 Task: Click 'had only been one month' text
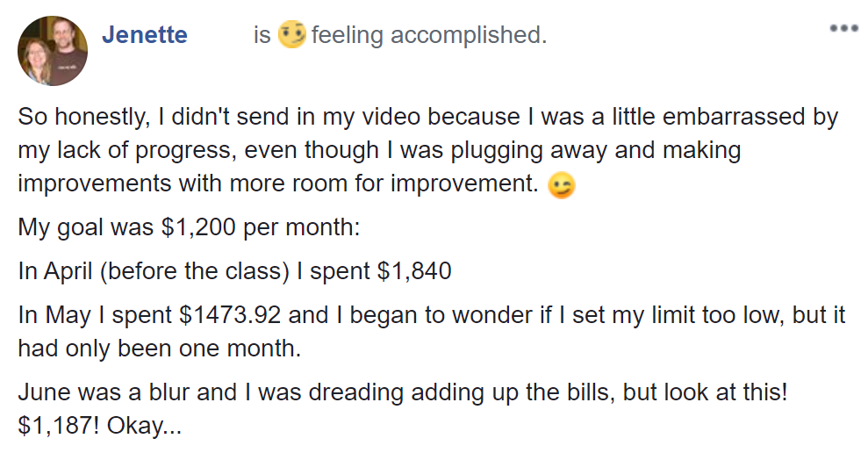click(159, 348)
